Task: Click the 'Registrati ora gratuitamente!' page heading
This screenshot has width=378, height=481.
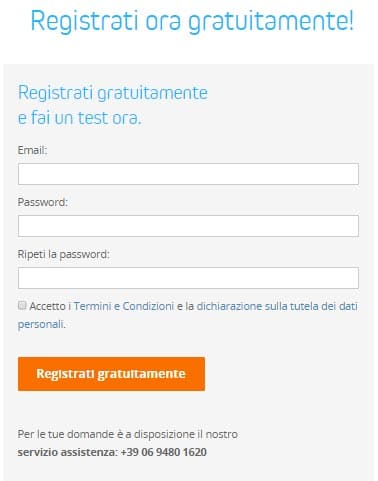Action: tap(192, 21)
